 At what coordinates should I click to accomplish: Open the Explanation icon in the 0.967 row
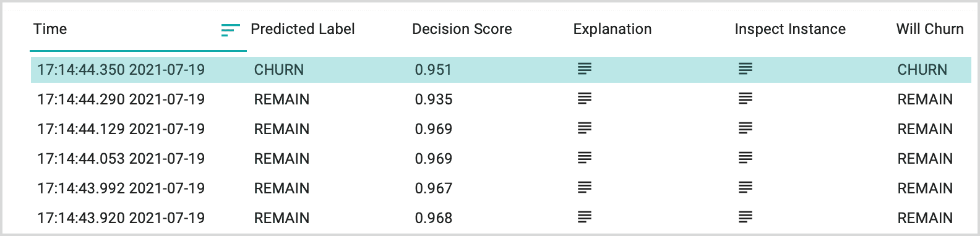pos(585,187)
